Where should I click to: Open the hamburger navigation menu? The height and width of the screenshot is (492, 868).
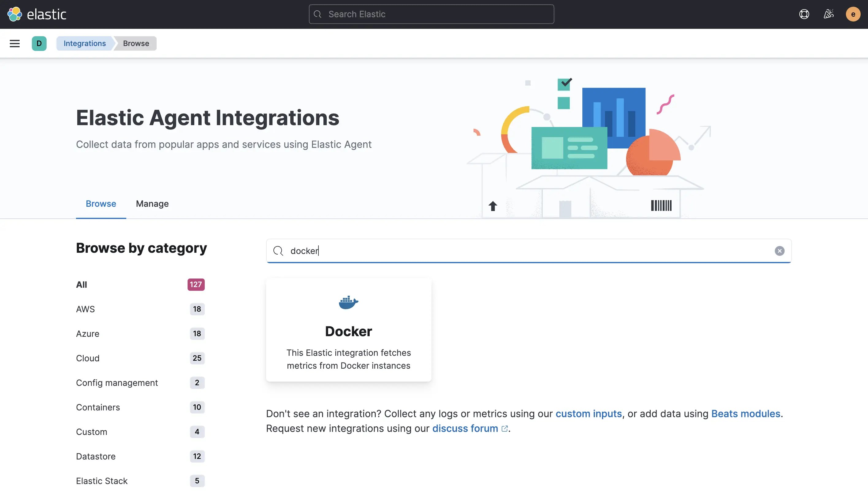[14, 43]
